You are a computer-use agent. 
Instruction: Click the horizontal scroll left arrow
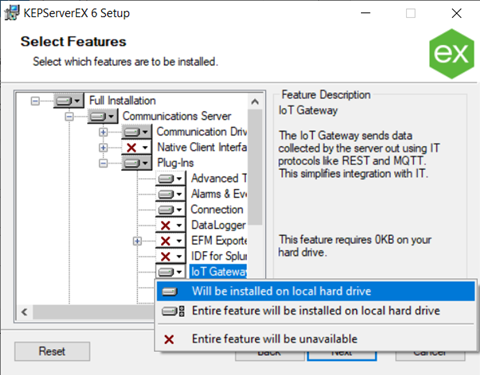pyautogui.click(x=24, y=312)
